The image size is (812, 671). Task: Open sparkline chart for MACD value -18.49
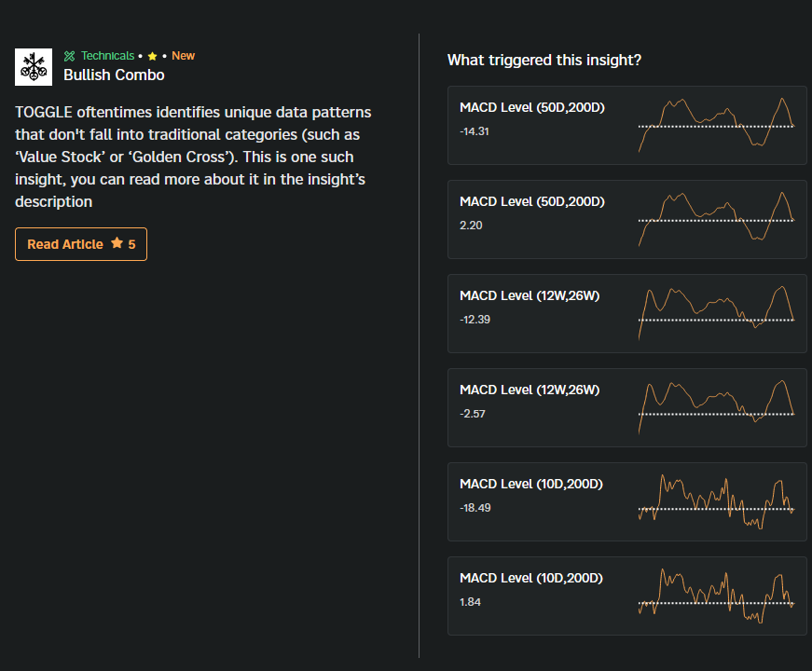[716, 501]
